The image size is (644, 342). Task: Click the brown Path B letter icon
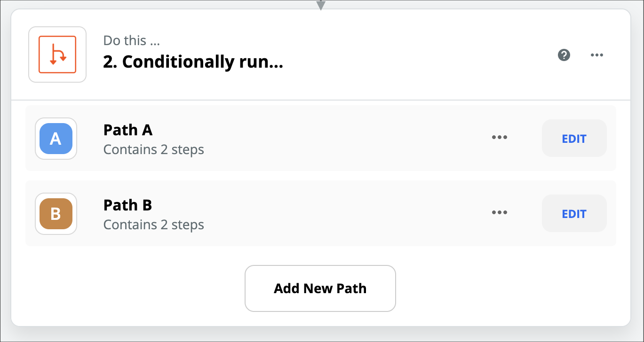56,214
